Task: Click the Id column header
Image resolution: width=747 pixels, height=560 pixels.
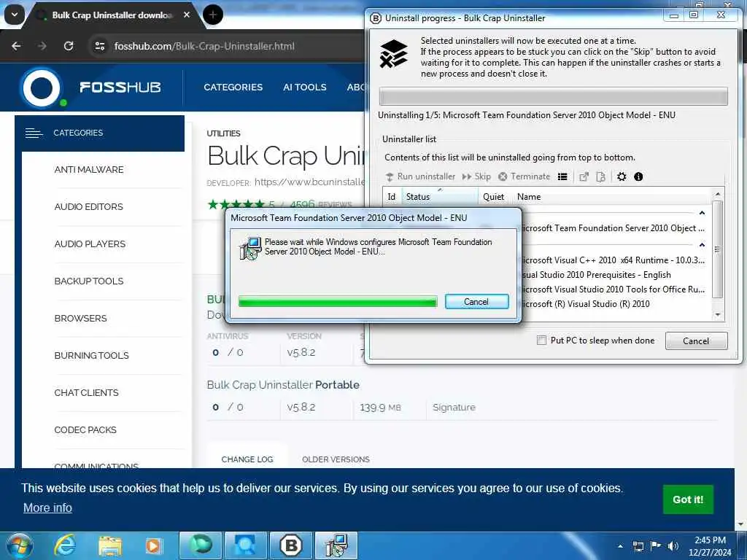Action: coord(392,197)
